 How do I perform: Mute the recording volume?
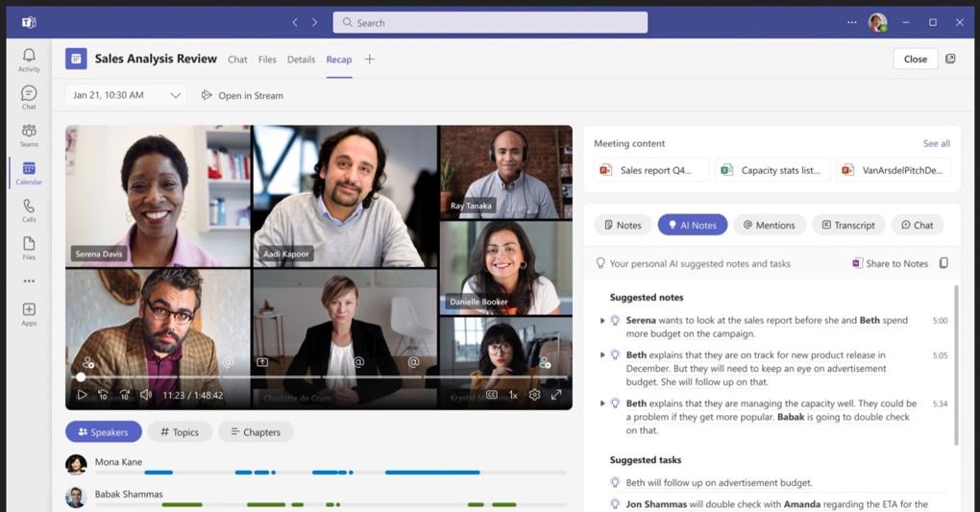(x=146, y=395)
